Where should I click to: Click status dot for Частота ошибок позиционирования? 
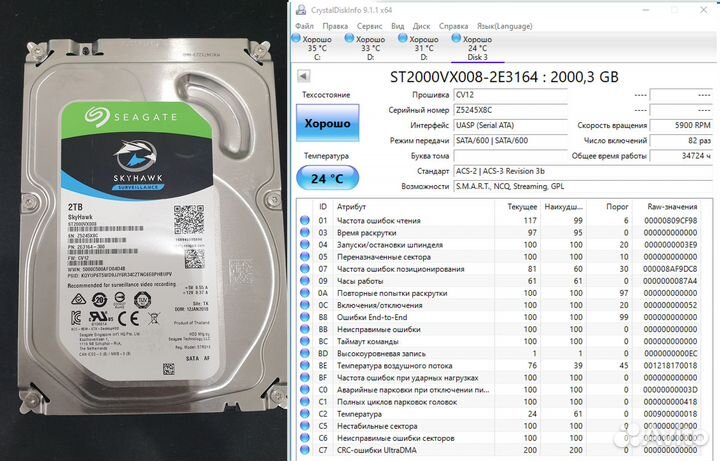click(x=304, y=269)
